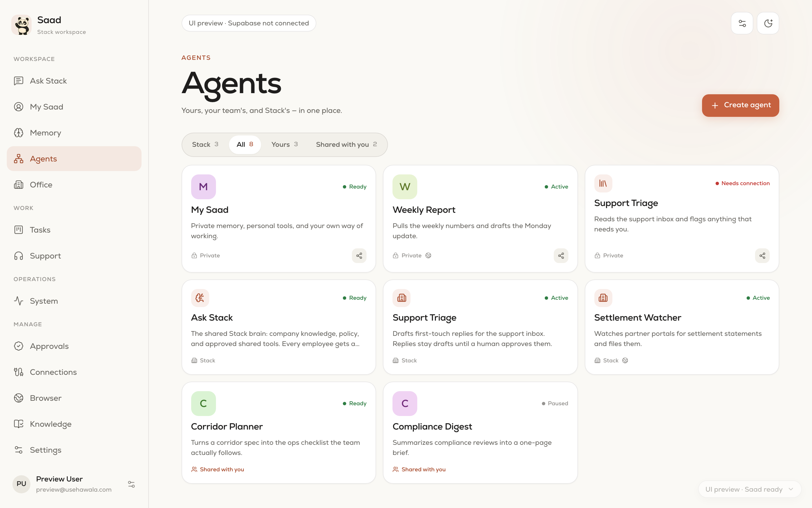Open the Browser sidebar item

[74, 398]
